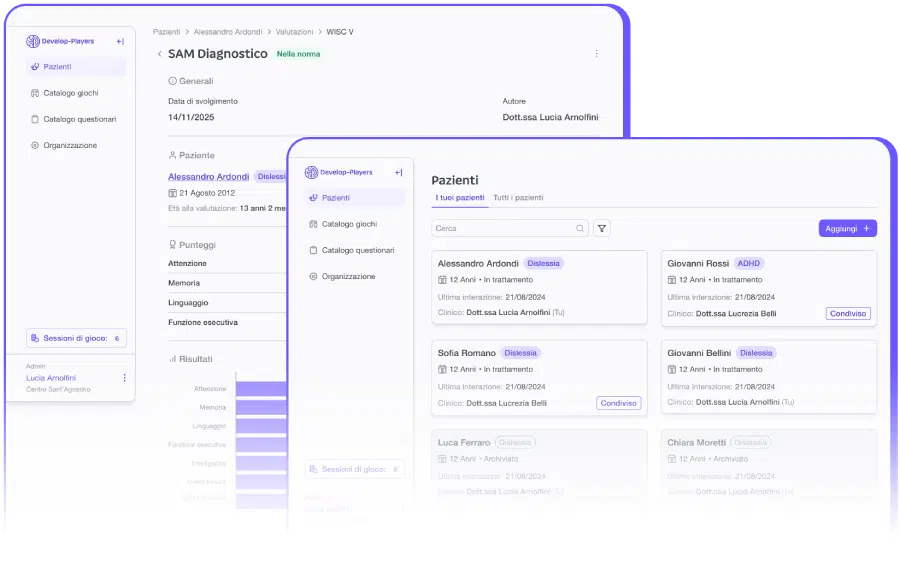Click the Condiviso badge on Sofia Romano's card
The width and height of the screenshot is (900, 569).
[618, 403]
